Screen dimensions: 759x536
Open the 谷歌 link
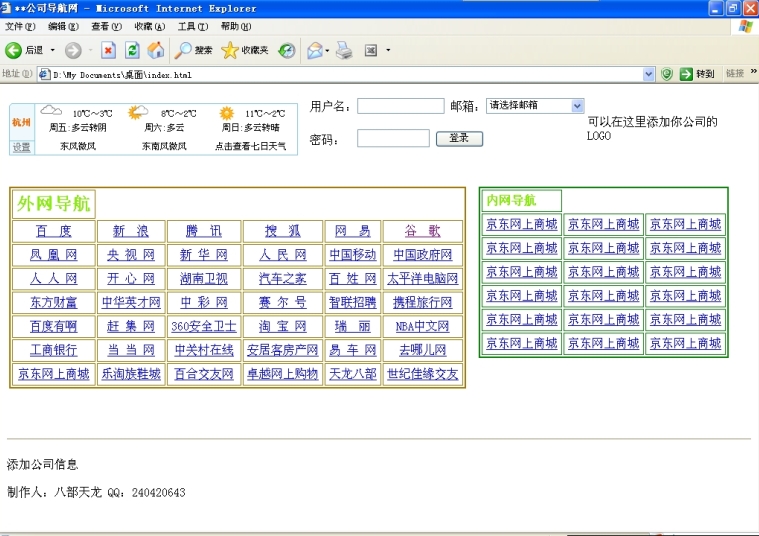point(423,231)
